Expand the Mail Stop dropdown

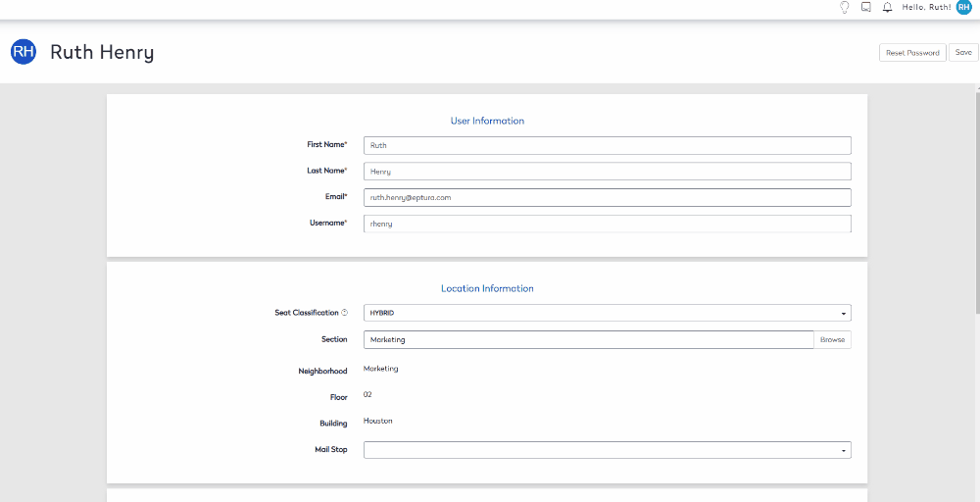[x=607, y=450]
